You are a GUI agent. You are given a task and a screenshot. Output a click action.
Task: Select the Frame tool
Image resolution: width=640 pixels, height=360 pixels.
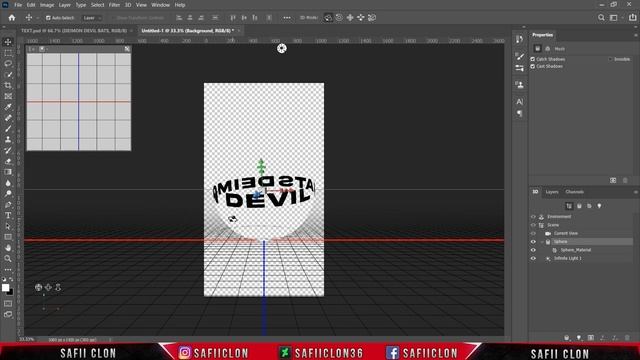(8, 96)
